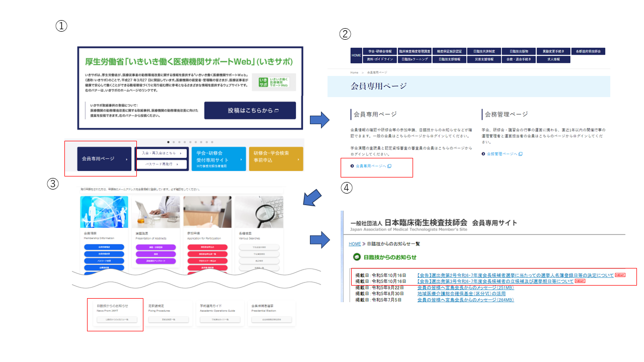Screen dimensions: 644x362
Task: Open 宮島会長からのメッセージ(251MB) link
Action: point(465,288)
